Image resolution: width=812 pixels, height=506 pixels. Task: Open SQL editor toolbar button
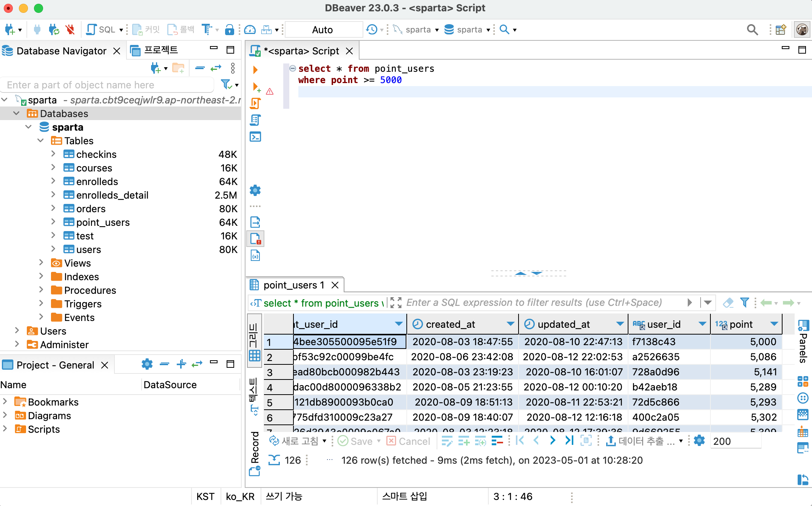coord(101,29)
